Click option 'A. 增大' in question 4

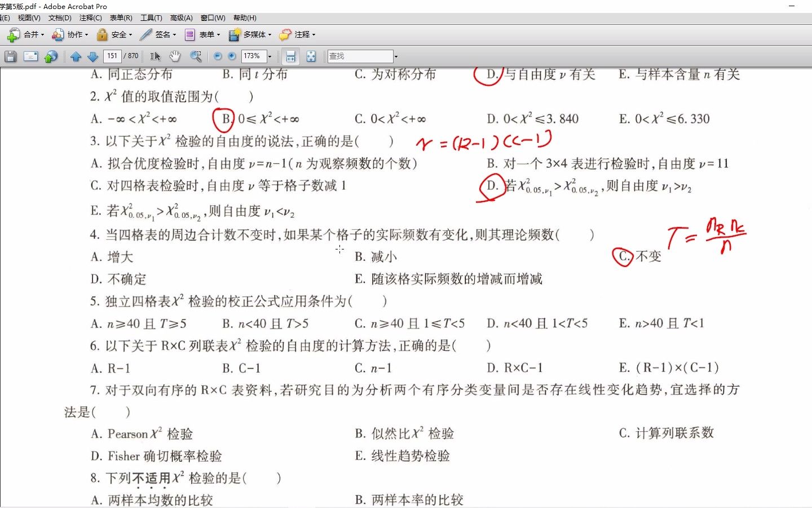(x=112, y=257)
